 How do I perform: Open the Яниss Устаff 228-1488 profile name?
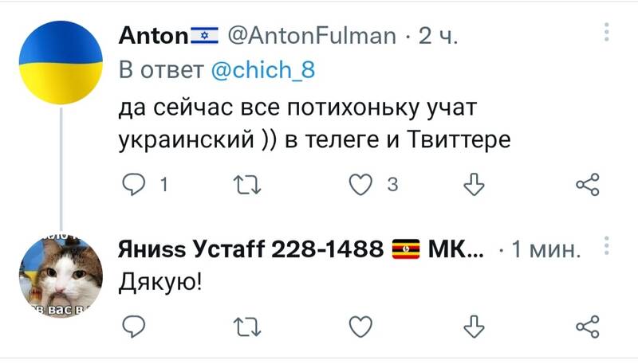click(x=250, y=249)
